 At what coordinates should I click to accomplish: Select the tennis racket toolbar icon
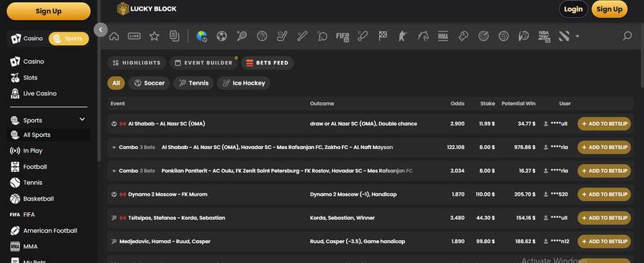(242, 37)
